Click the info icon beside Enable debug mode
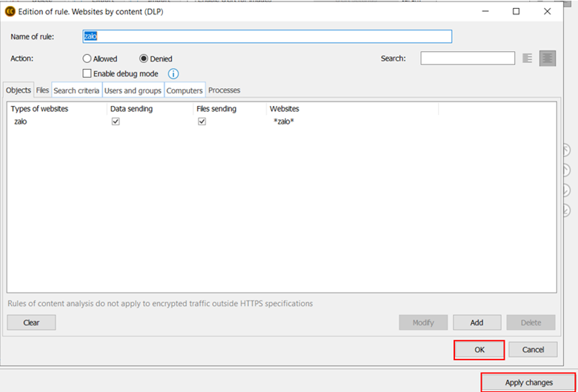The height and width of the screenshot is (392, 578). point(173,74)
